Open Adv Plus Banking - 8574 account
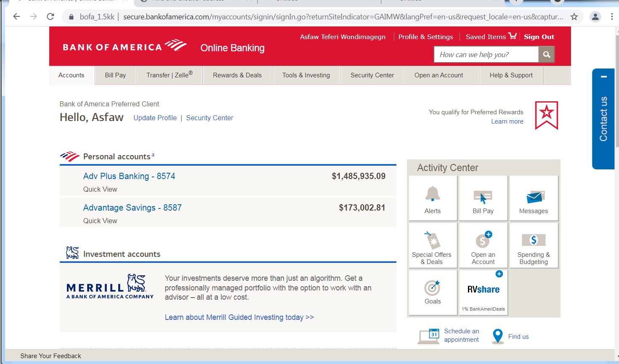Viewport: 619px width, 364px height. point(129,176)
